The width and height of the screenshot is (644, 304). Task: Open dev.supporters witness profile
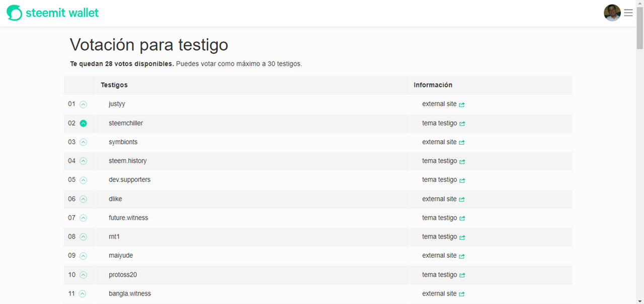[x=129, y=180]
